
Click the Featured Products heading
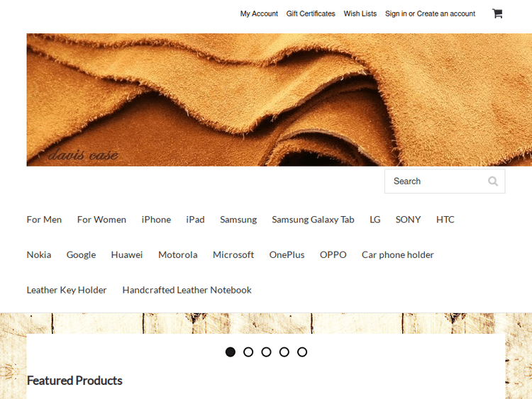coord(74,381)
